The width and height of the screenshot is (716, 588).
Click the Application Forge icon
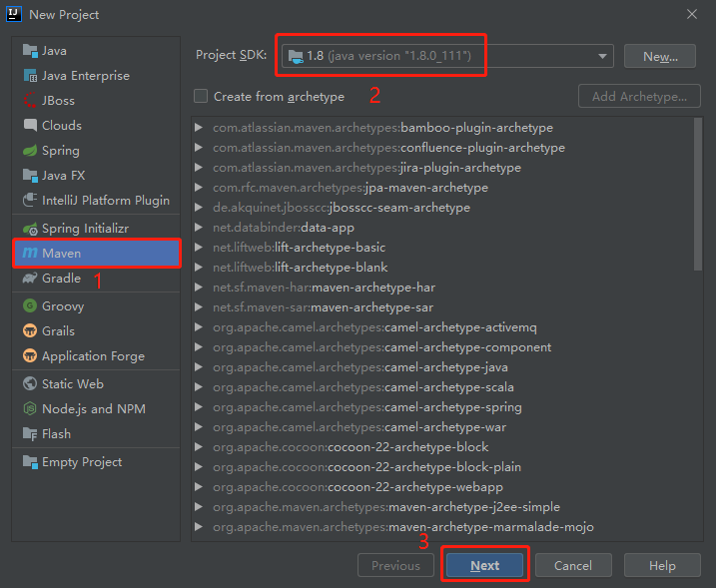point(30,355)
